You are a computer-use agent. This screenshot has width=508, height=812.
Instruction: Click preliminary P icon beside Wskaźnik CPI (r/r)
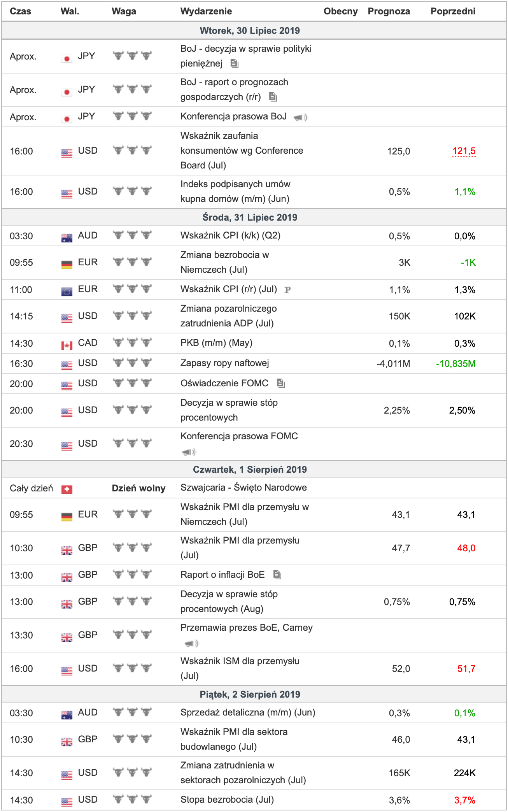click(x=287, y=290)
